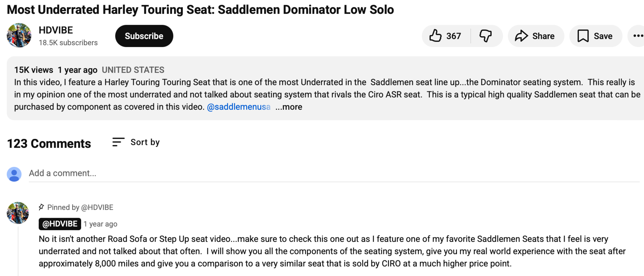Click HDVIBE channel avatar beside channel name
Viewport: 644px width, 276px height.
point(19,35)
